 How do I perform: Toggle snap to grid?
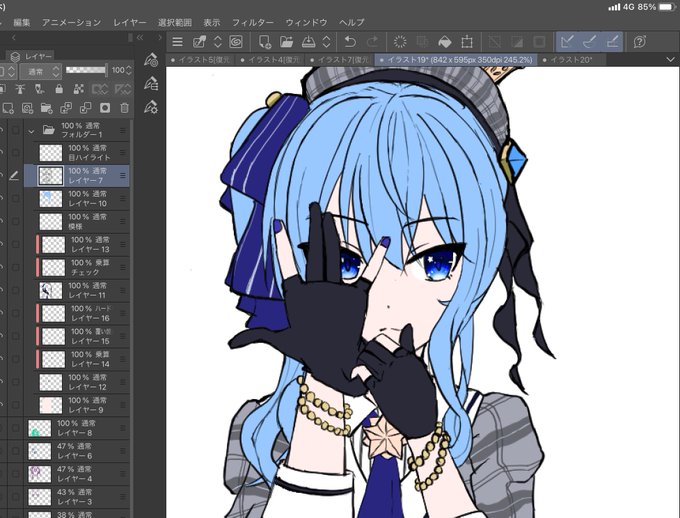(612, 42)
